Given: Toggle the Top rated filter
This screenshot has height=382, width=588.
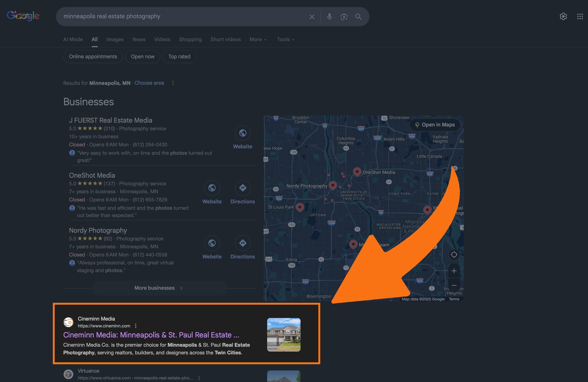Looking at the screenshot, I should click(x=179, y=57).
